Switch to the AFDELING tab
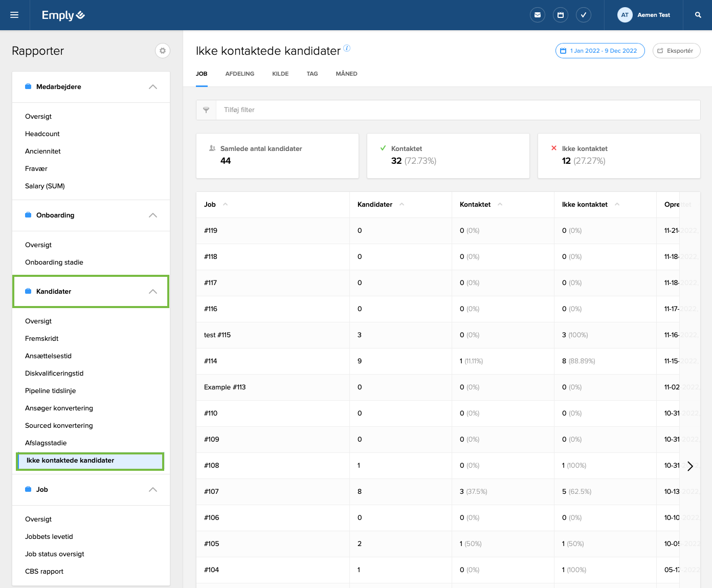 pos(239,74)
